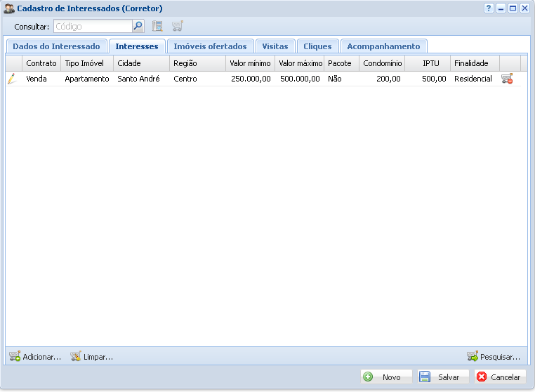This screenshot has width=535, height=392.
Task: Select the Acompanhamento tab
Action: click(x=383, y=46)
